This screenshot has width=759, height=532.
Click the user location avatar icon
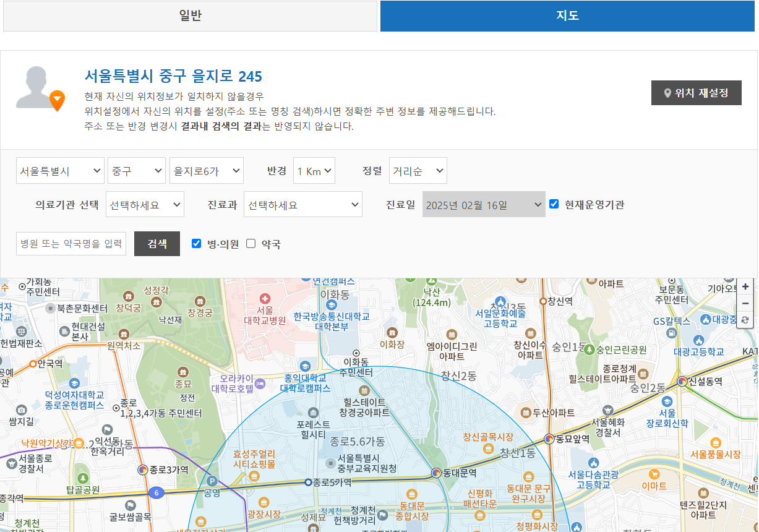(x=41, y=88)
